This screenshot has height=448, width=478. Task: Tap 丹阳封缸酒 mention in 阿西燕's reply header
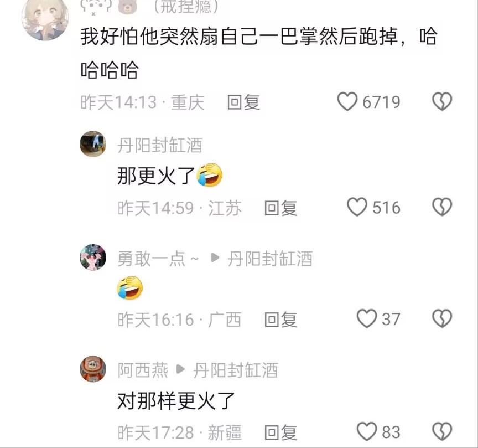[x=236, y=370]
